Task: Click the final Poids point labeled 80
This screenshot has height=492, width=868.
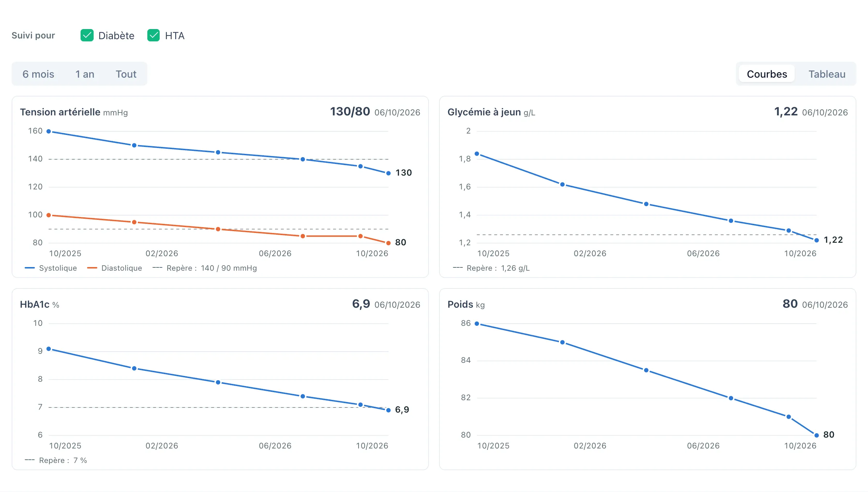Action: 816,435
